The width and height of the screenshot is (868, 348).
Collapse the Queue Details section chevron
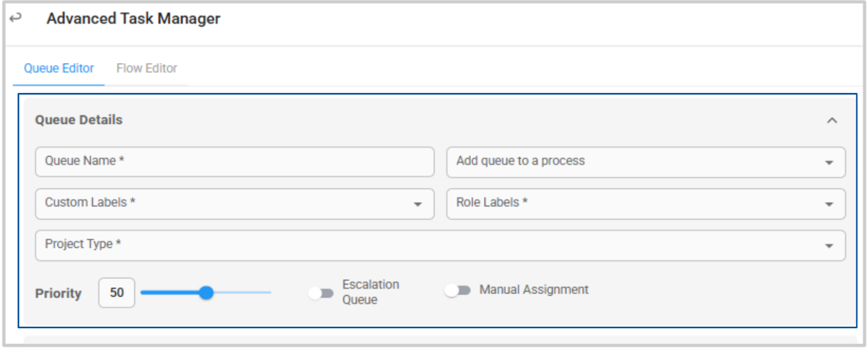tap(832, 121)
